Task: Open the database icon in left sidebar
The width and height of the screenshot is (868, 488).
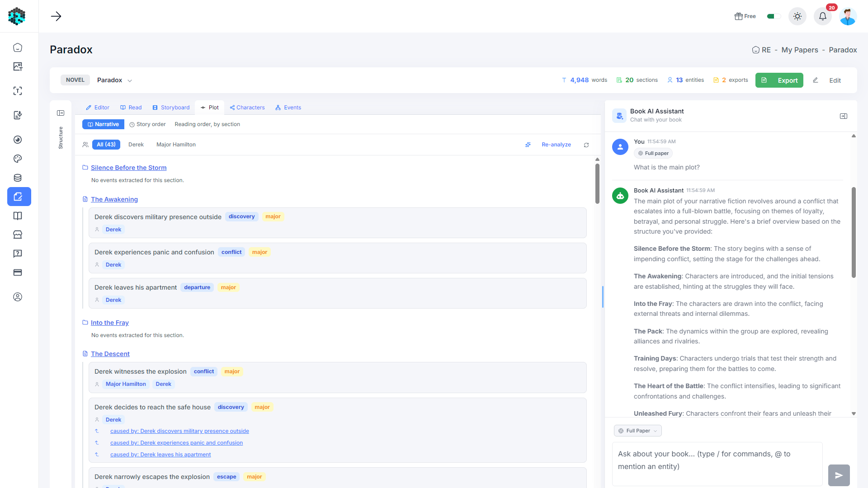Action: tap(18, 178)
